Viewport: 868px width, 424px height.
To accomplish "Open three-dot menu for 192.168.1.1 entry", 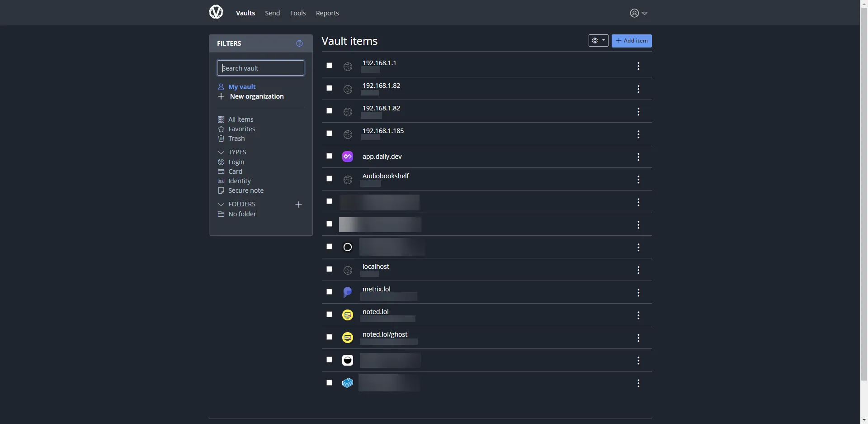I will coord(638,67).
